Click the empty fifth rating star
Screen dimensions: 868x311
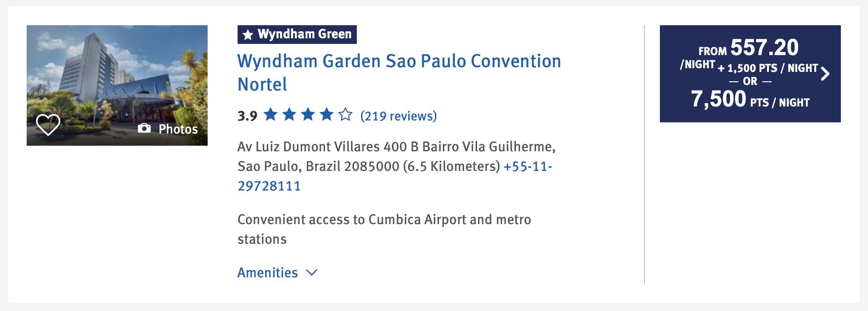click(x=345, y=114)
